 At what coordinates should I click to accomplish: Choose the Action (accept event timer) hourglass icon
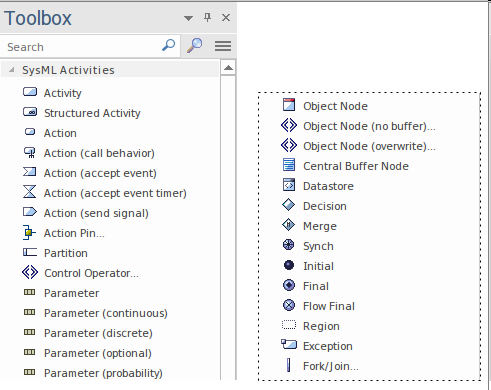pos(30,192)
